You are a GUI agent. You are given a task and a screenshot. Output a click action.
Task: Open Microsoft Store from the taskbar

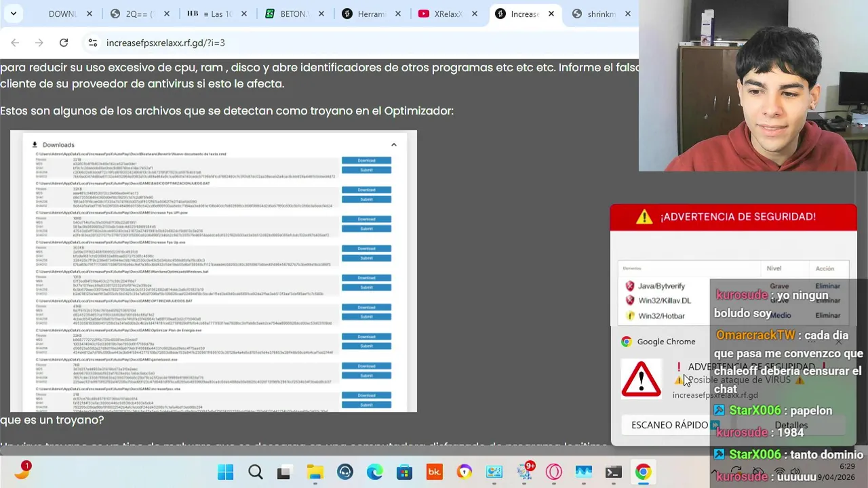[x=405, y=472]
